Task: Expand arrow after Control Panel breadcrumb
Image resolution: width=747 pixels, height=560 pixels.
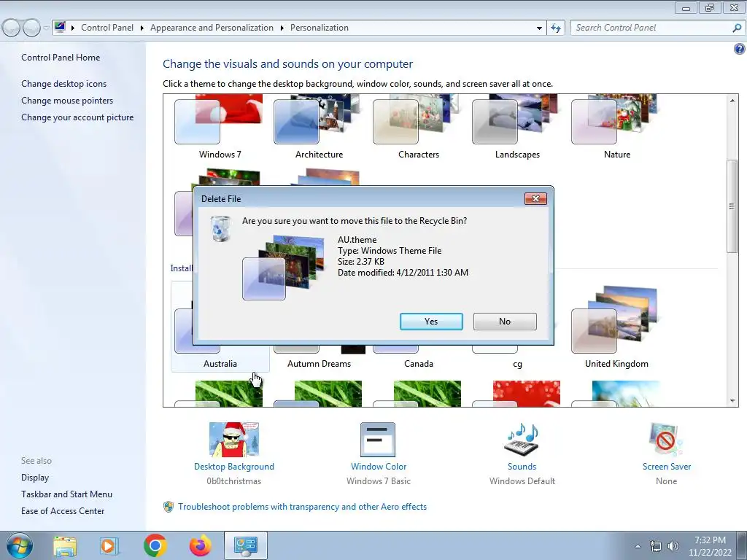Action: (x=142, y=28)
